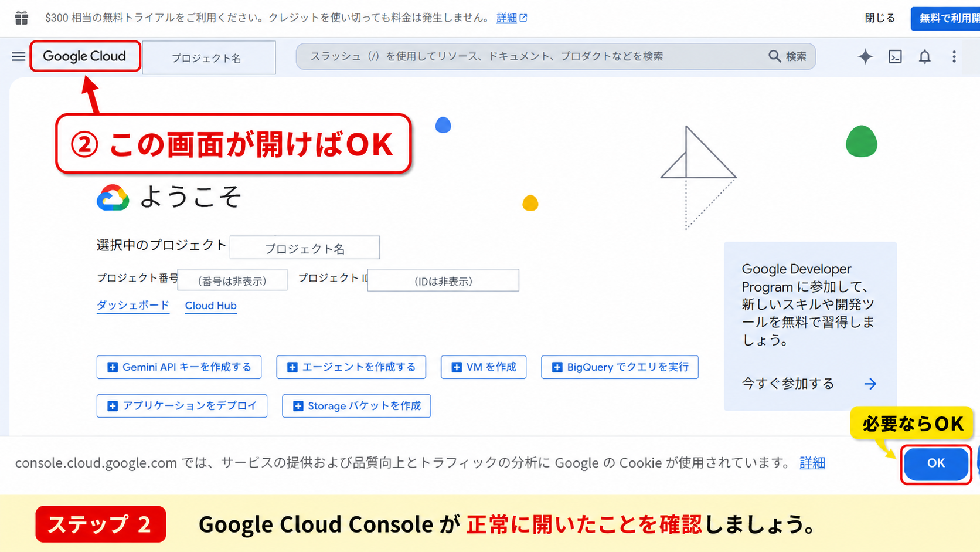This screenshot has width=980, height=552.
Task: Open the ダッシュボード link
Action: [x=133, y=306]
